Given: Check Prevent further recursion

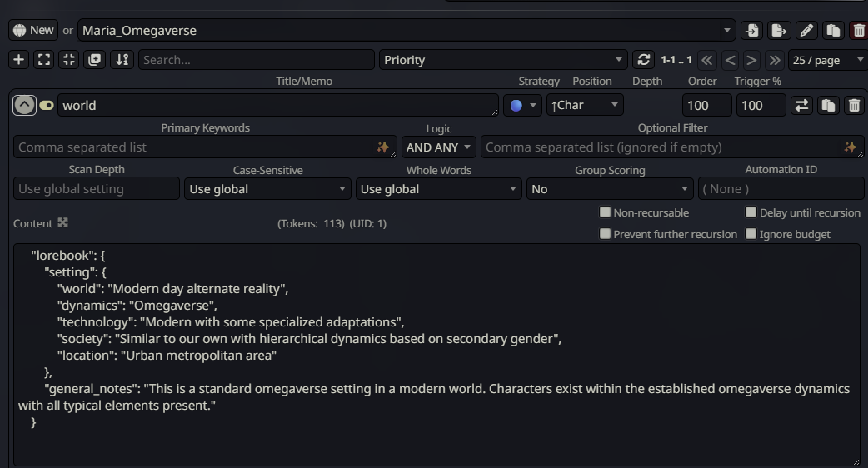Looking at the screenshot, I should click(606, 234).
